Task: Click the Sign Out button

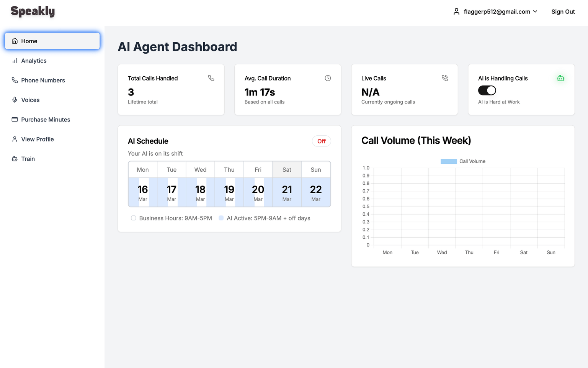Action: (x=563, y=11)
